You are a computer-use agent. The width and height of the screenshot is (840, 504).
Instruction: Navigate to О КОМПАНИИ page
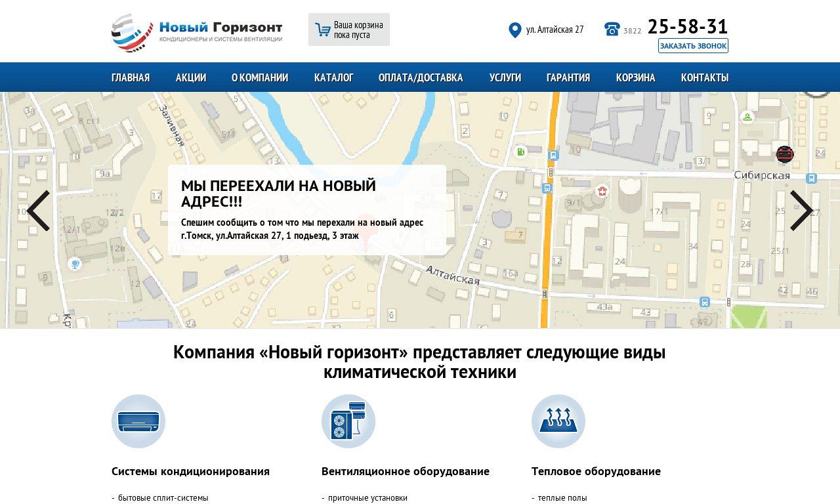pos(260,77)
